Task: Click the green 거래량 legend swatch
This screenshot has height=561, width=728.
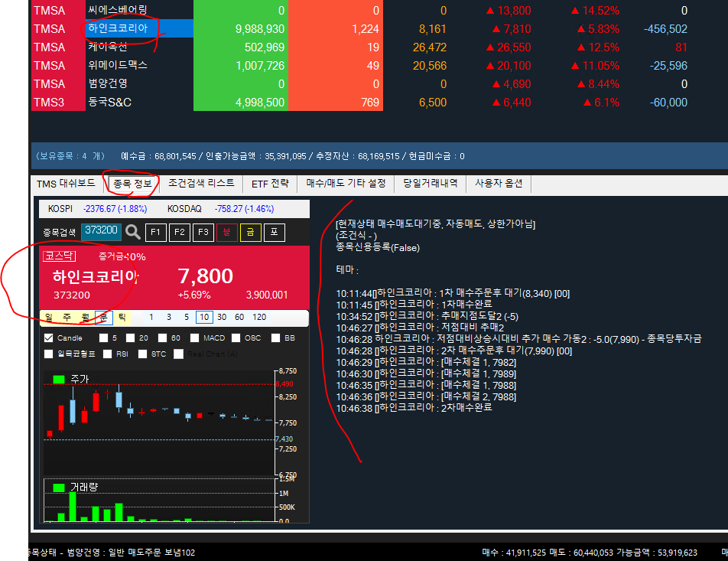Action: point(58,487)
